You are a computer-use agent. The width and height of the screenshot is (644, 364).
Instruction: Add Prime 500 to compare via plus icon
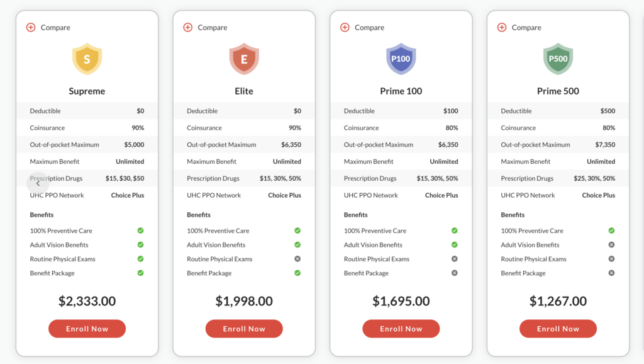[501, 27]
